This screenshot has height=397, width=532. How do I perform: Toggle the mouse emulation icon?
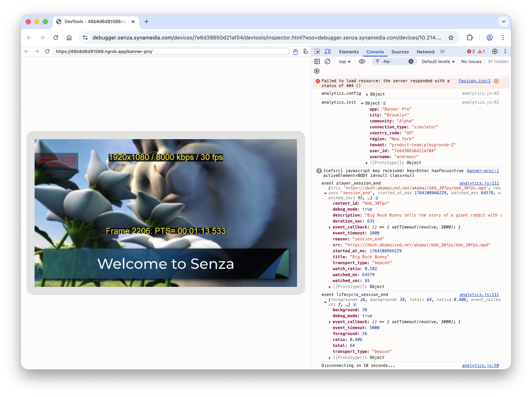[x=296, y=52]
